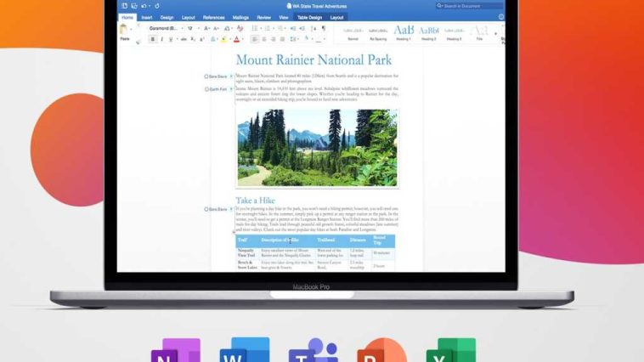This screenshot has width=644, height=362.
Task: Apply the Heading 2 style
Action: coord(429,33)
